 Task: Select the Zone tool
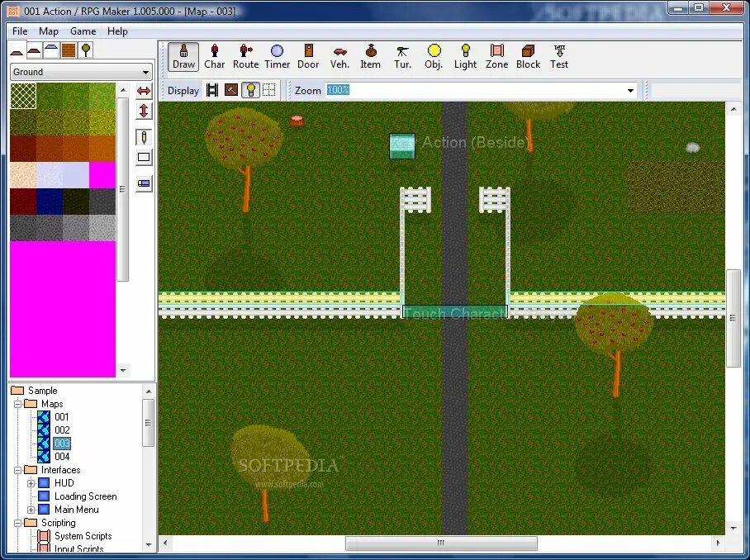coord(497,57)
